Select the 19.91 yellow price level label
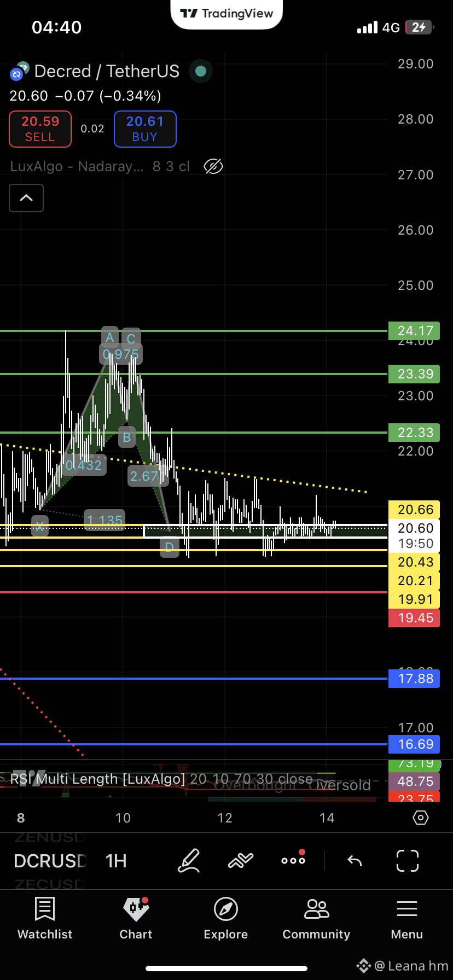Viewport: 453px width, 980px height. pyautogui.click(x=414, y=599)
